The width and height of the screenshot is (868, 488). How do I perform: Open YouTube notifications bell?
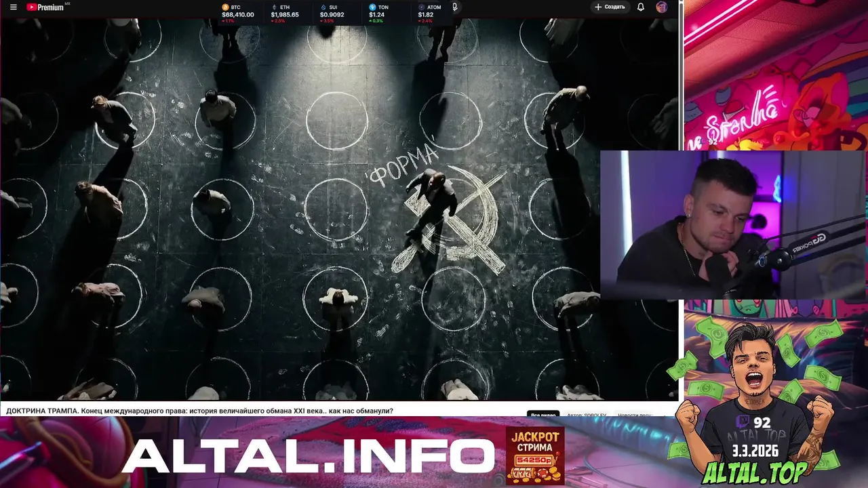(641, 7)
